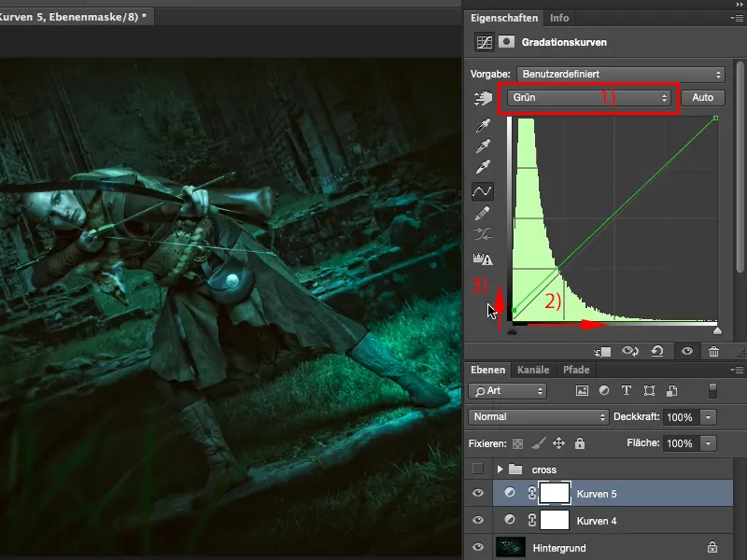Open the Layers panel flyout menu
747x560 pixels.
pos(737,370)
